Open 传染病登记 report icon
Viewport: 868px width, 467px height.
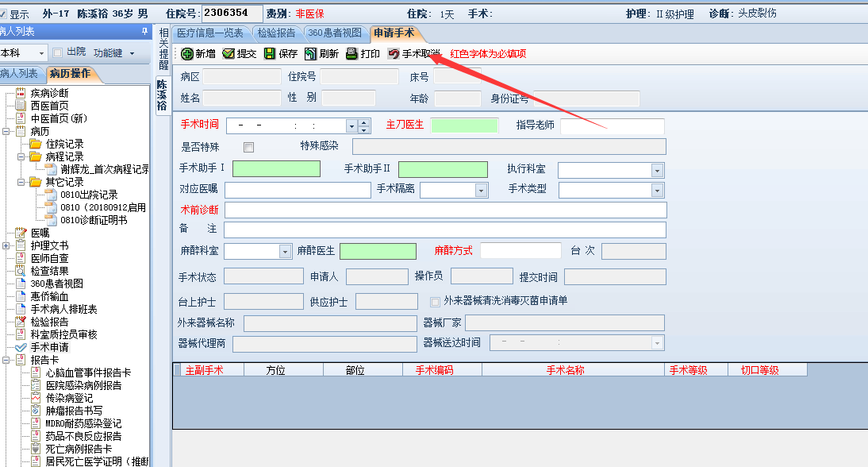coord(36,399)
